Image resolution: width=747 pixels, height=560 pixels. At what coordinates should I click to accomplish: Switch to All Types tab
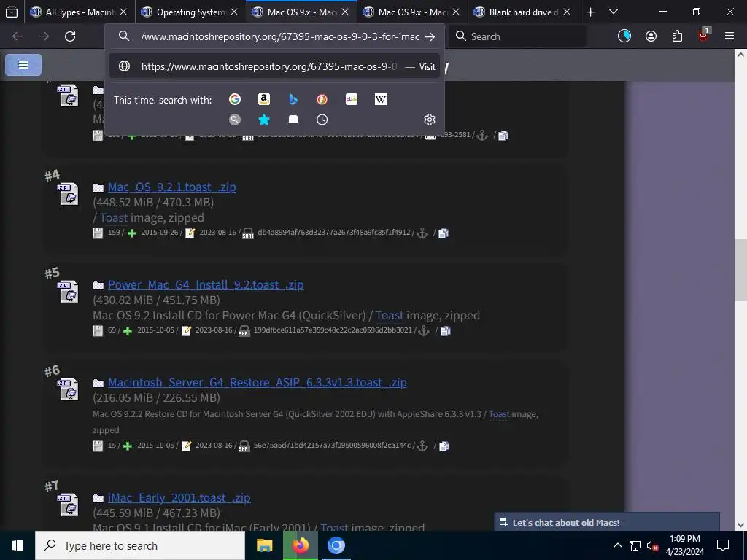[x=79, y=12]
